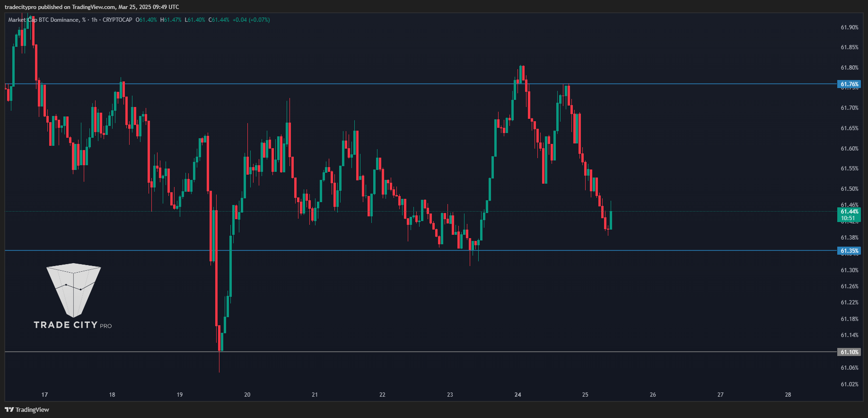Click date 25 on the time axis
The width and height of the screenshot is (868, 418).
point(586,395)
